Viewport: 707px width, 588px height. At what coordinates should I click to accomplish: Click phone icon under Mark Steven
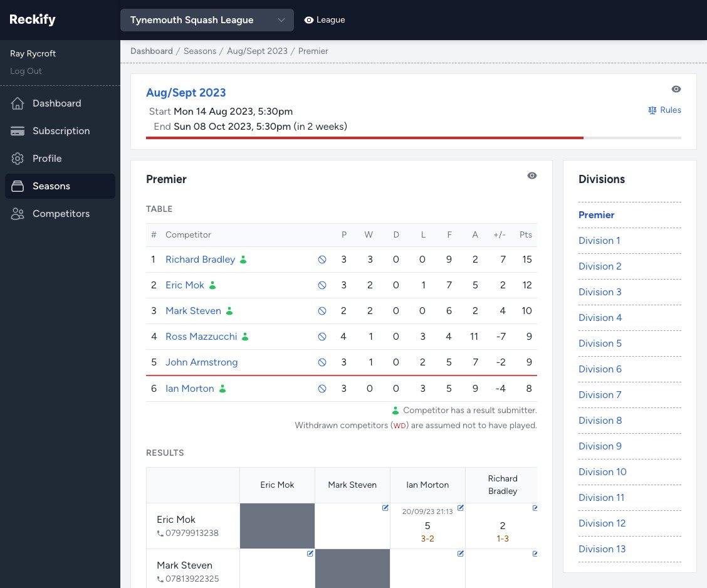coord(160,579)
